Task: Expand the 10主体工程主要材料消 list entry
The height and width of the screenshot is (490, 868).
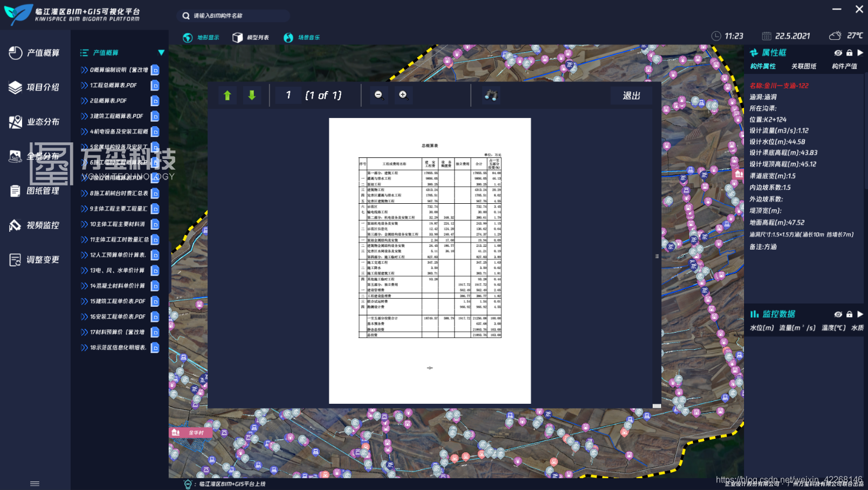Action: 84,224
